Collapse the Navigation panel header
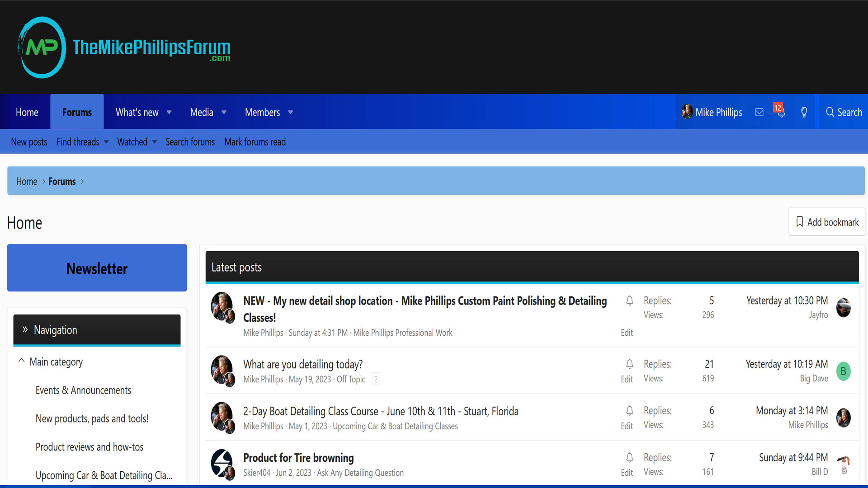This screenshot has height=488, width=868. pos(97,330)
